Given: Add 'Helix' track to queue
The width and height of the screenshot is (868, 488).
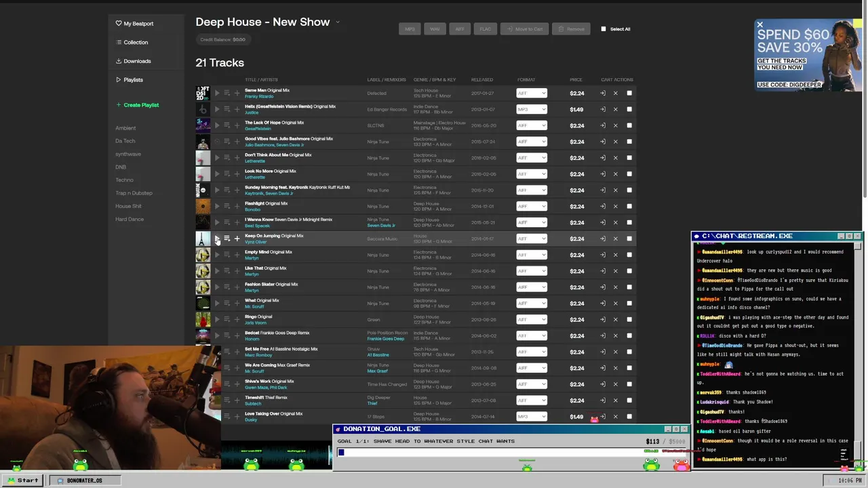Looking at the screenshot, I should coord(226,109).
